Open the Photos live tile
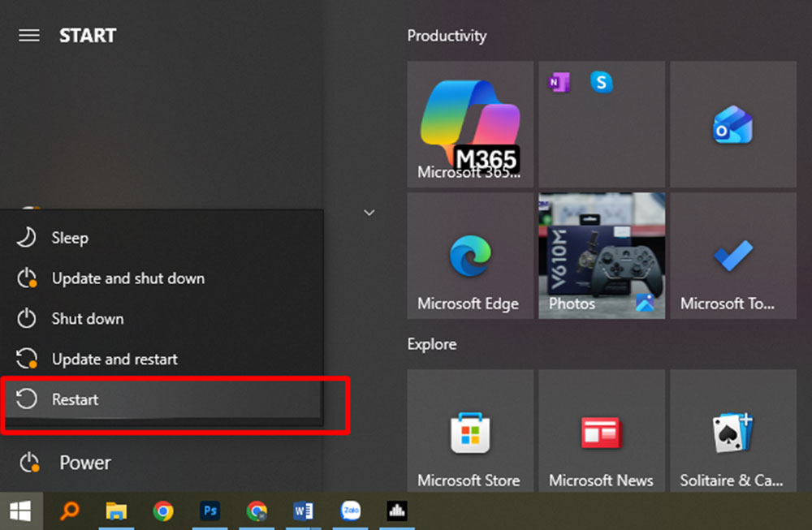Screen dimensions: 812x530 click(x=601, y=256)
